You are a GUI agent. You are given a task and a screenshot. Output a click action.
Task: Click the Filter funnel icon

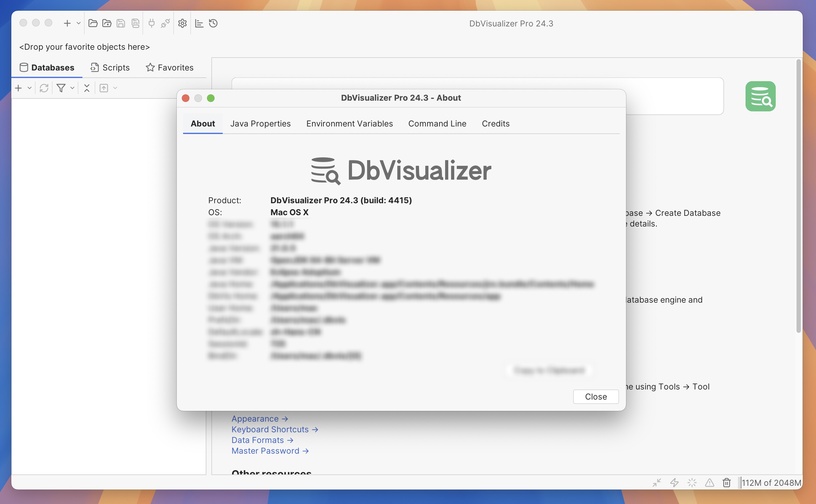(x=61, y=88)
